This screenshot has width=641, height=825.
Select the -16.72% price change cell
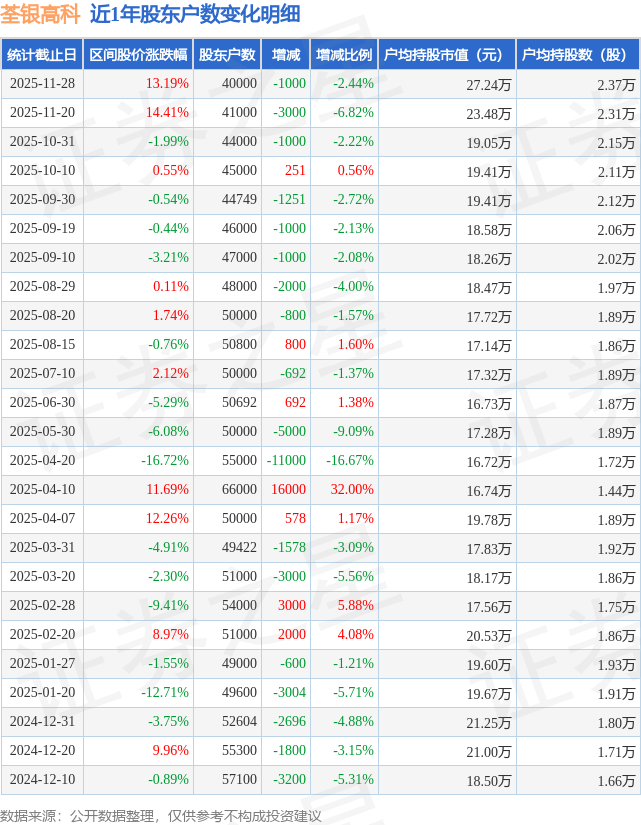coord(164,461)
